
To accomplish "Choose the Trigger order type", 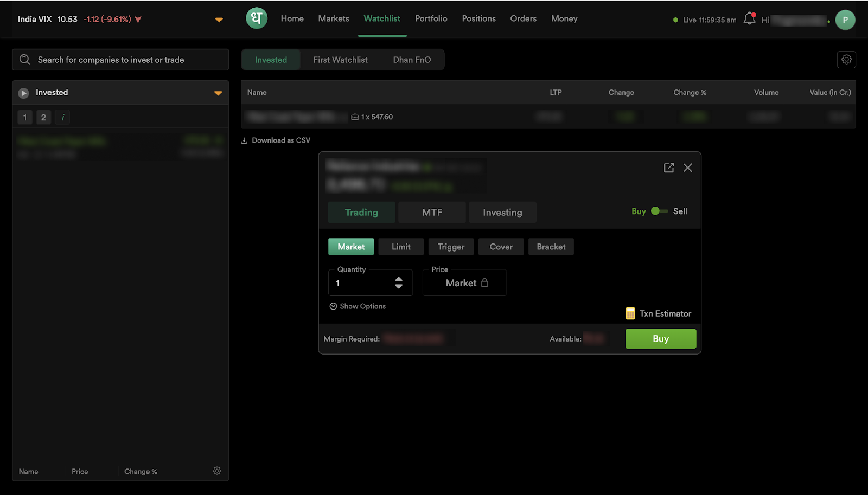I will click(x=451, y=247).
